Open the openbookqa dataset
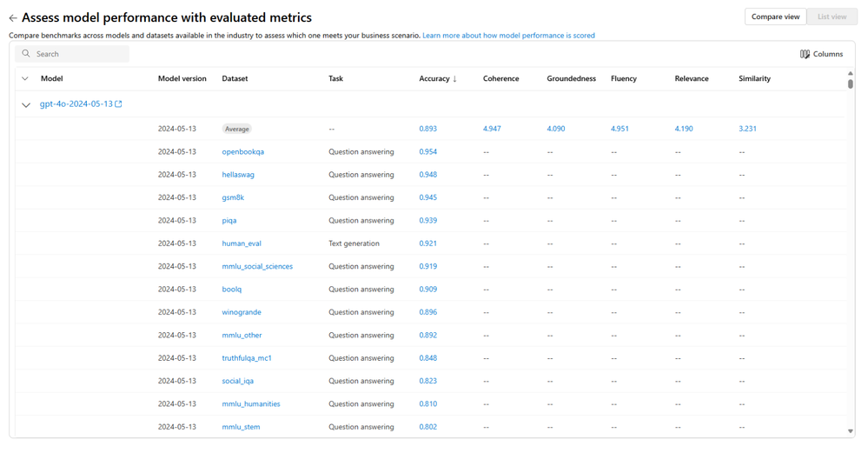868x453 pixels. (243, 152)
